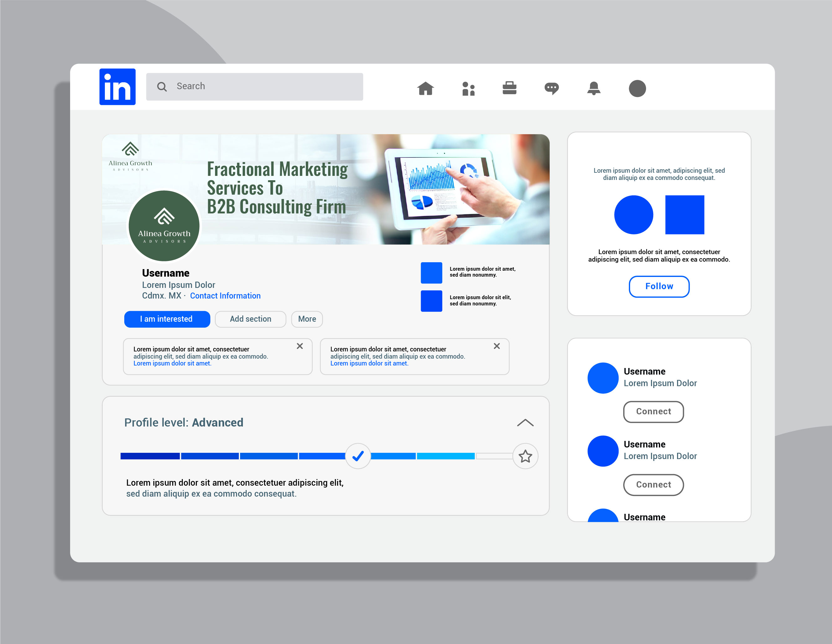Close the left notification card

pyautogui.click(x=300, y=346)
